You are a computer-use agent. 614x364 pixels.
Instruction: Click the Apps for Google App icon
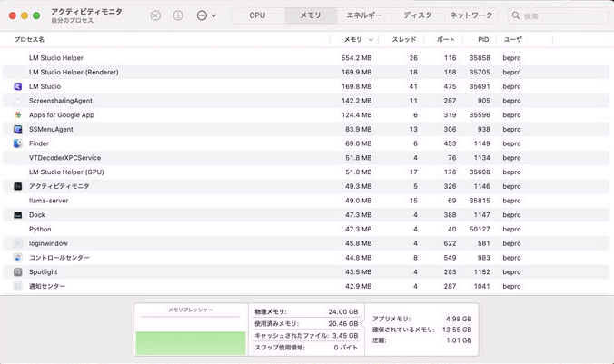tap(18, 115)
